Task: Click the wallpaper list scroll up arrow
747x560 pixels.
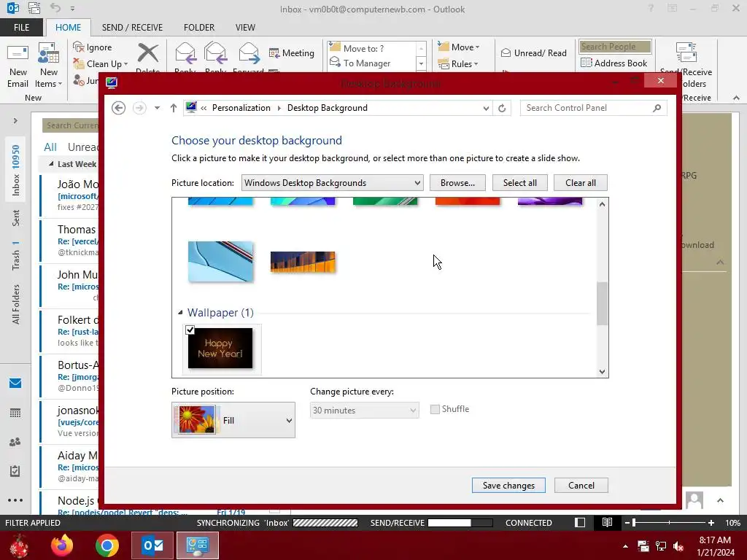Action: point(602,204)
